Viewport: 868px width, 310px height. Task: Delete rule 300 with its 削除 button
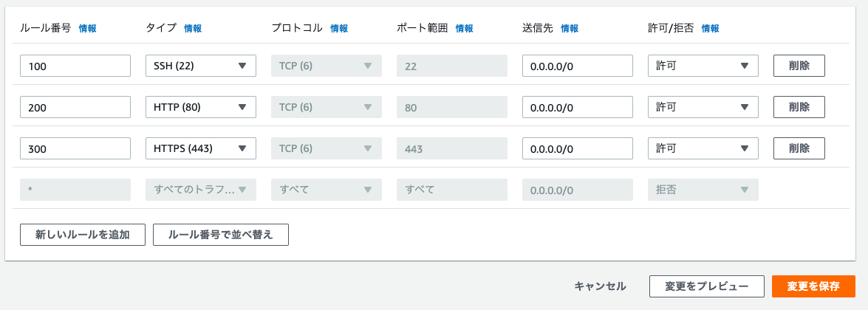pos(799,148)
